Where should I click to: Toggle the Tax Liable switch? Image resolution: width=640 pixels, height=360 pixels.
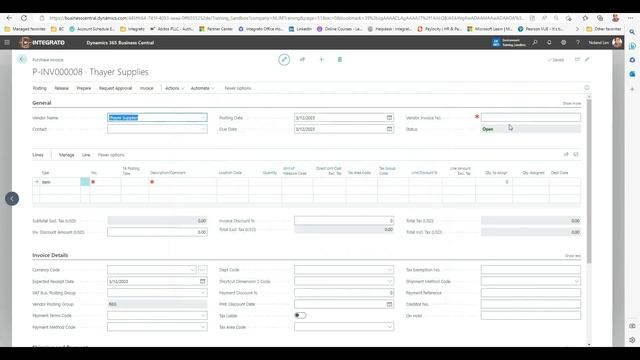[x=300, y=316]
